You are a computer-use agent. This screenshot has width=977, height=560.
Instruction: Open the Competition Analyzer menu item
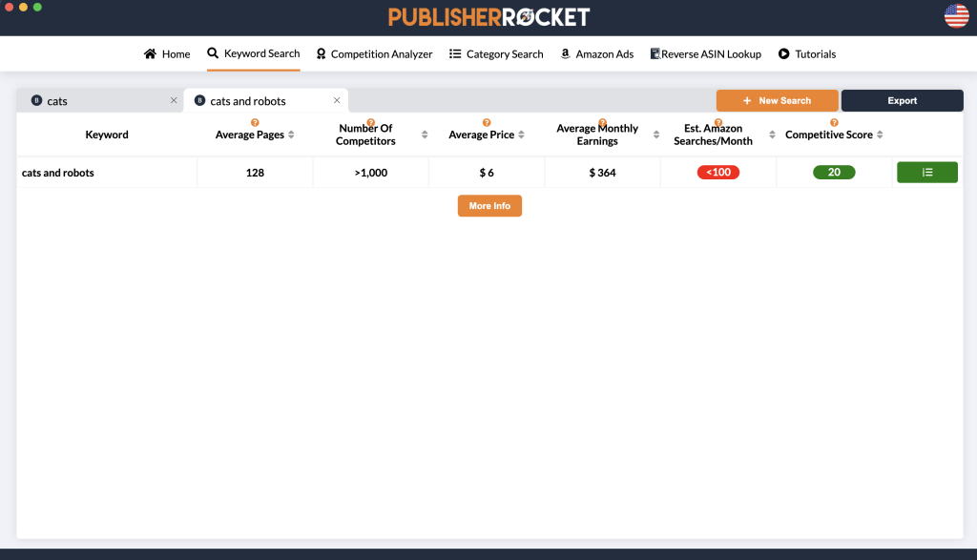point(374,54)
